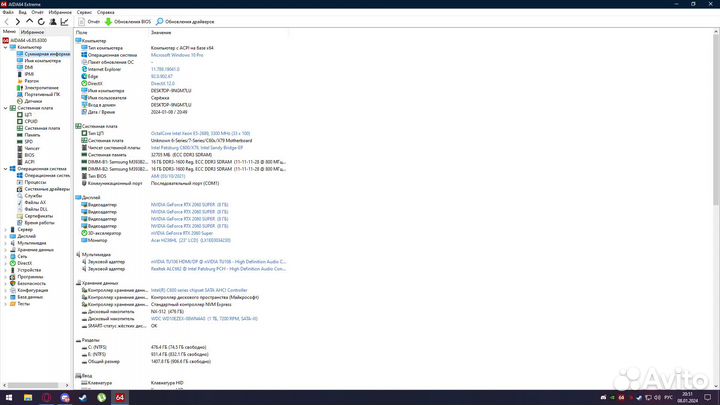
Task: Select Тесты in the left tree
Action: coord(24,303)
